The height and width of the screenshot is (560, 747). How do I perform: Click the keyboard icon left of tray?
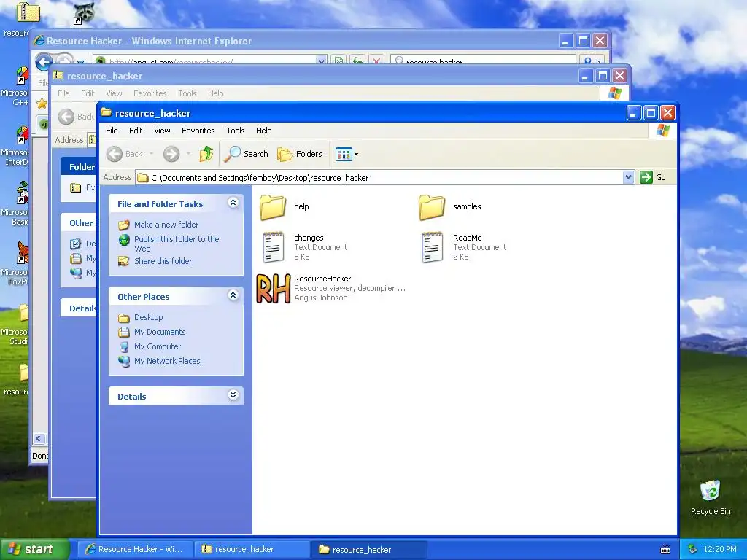(x=665, y=550)
